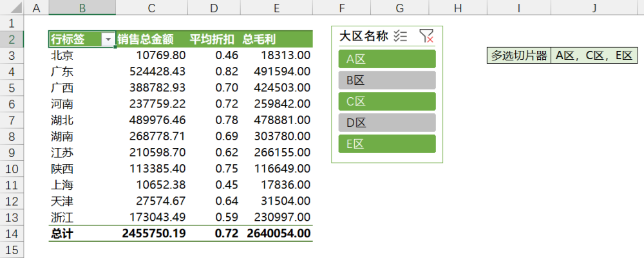Click the cell with value 489976.46
This screenshot has height=258, width=644.
coord(151,120)
